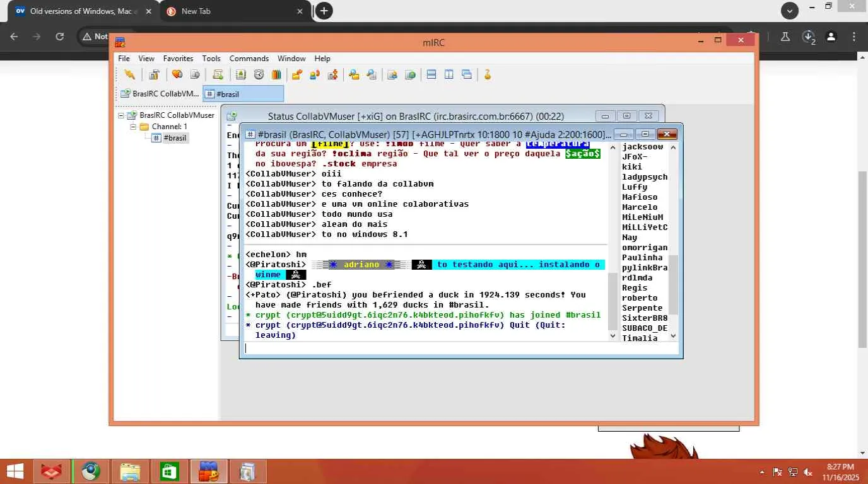This screenshot has height=484, width=868.
Task: Open browser downloads icon
Action: click(x=808, y=37)
